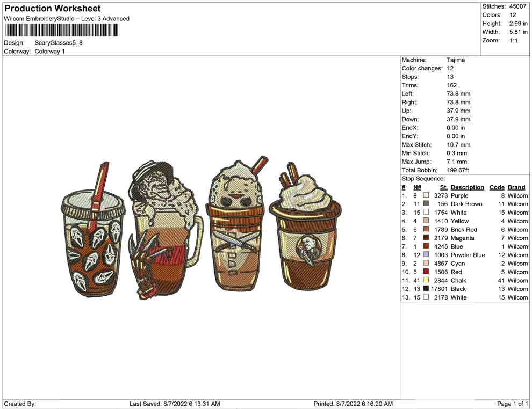Click the Purple description in row 1
The image size is (532, 409).
[x=459, y=195]
